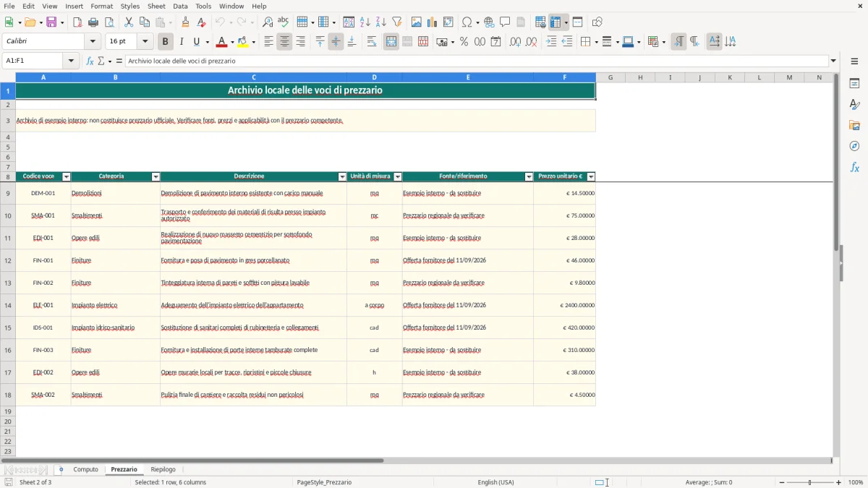Click row 12 header
The image size is (868, 488).
pos(8,260)
